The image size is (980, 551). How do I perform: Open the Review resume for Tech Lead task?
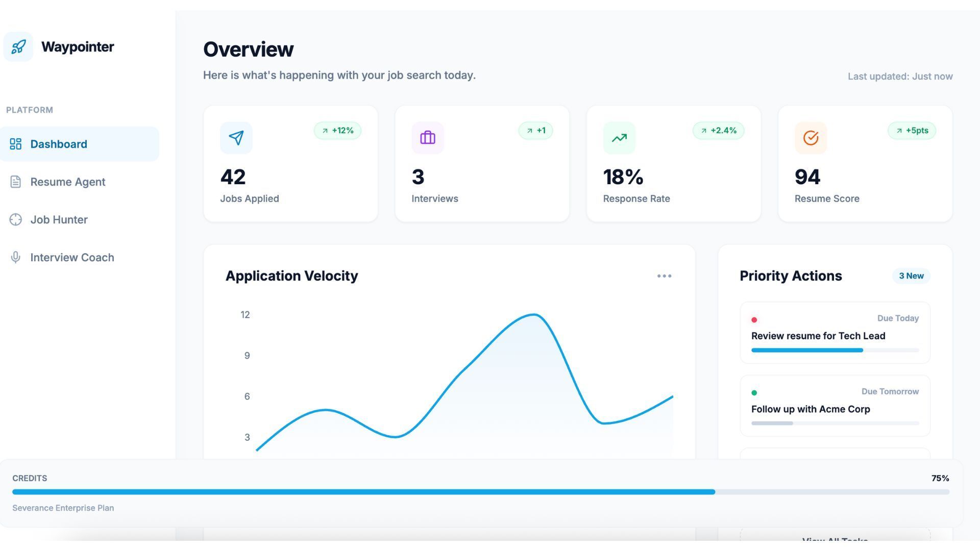click(818, 336)
